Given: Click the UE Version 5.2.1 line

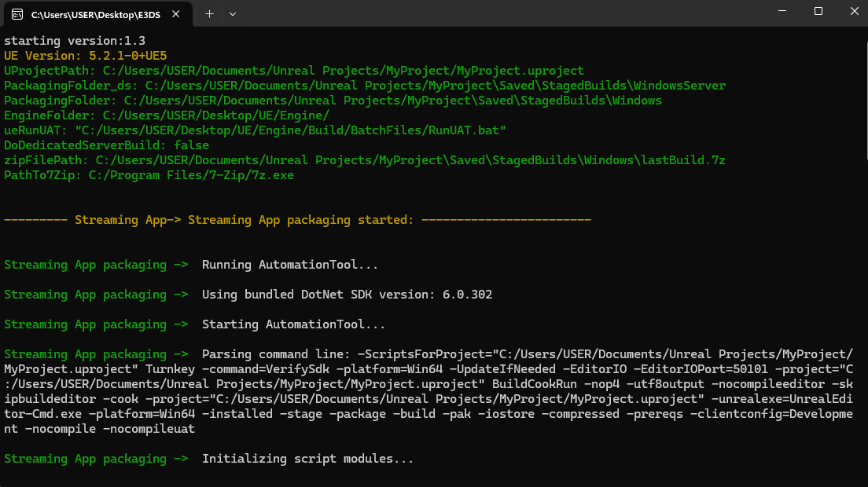Looking at the screenshot, I should coord(85,56).
